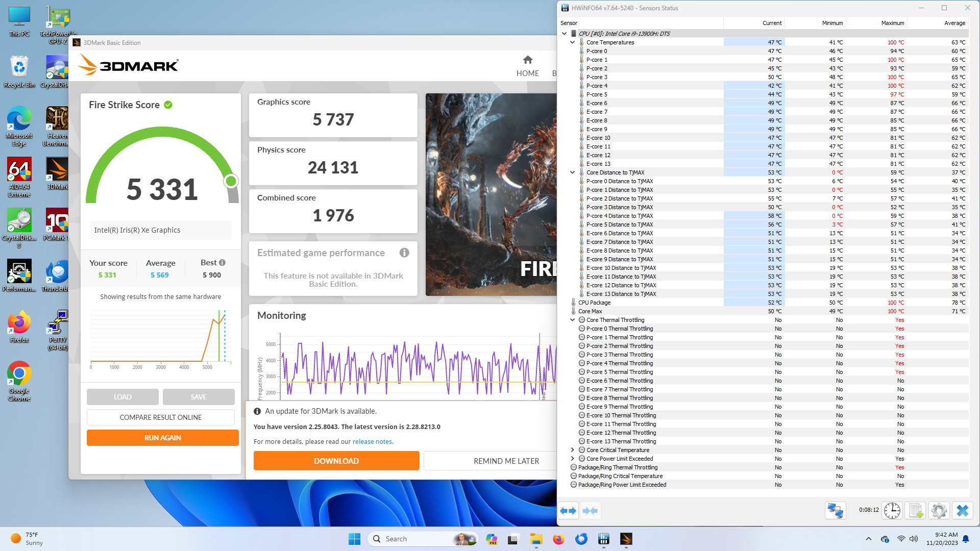This screenshot has height=551, width=980.
Task: Click the Fire Strike scene thumbnail
Action: pos(491,194)
